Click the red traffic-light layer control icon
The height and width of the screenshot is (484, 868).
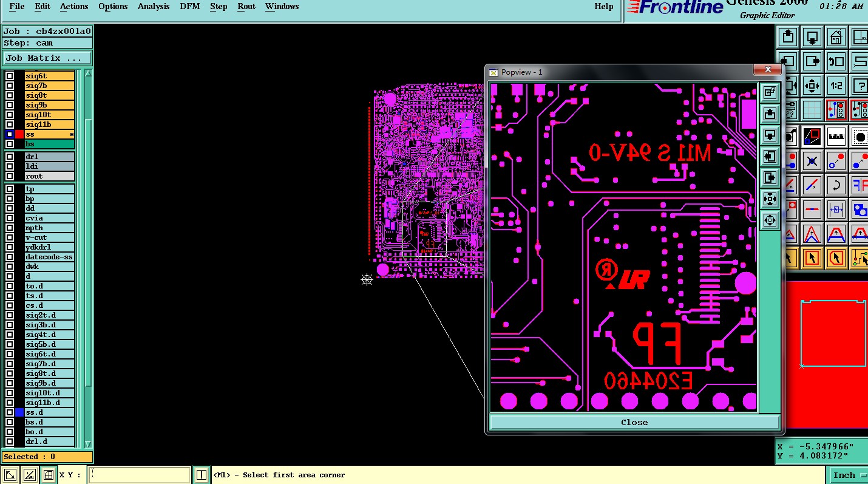point(836,109)
